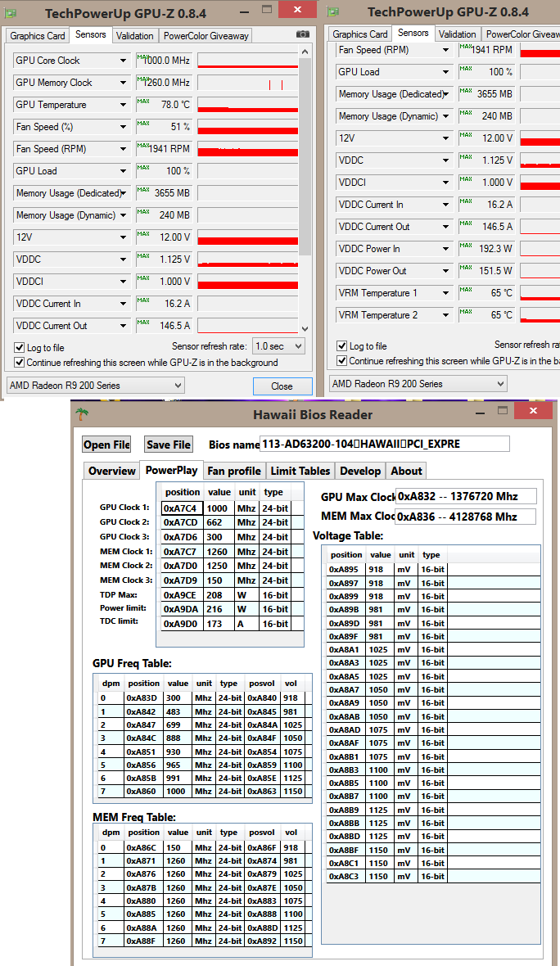Viewport: 560px width, 966px height.
Task: Click the Open File button
Action: point(106,445)
